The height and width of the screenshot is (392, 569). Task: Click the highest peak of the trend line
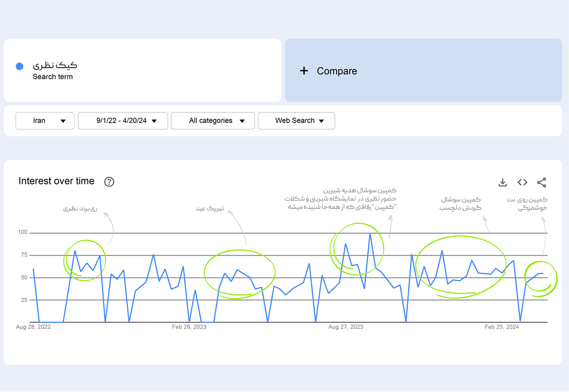tap(371, 233)
